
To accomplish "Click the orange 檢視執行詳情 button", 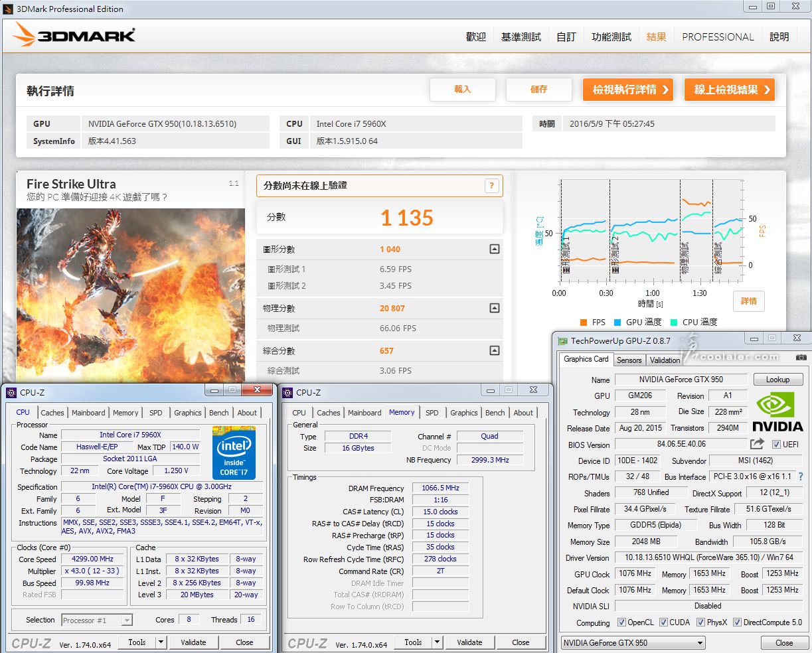I will tap(629, 90).
